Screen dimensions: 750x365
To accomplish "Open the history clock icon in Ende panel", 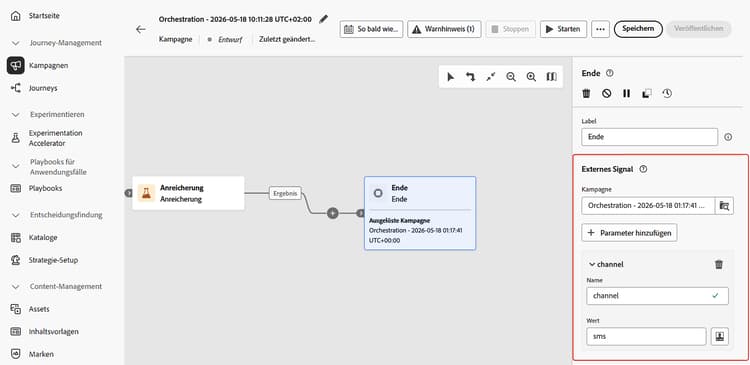I will click(x=667, y=94).
